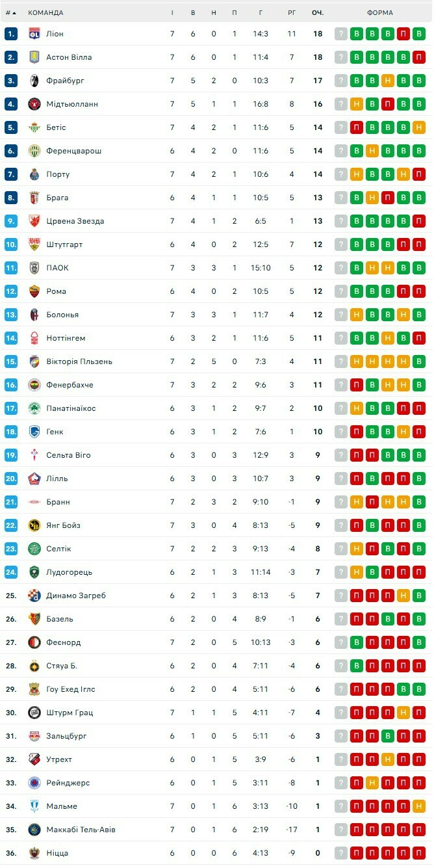Click the red П form badge for Ліон

coord(403,34)
